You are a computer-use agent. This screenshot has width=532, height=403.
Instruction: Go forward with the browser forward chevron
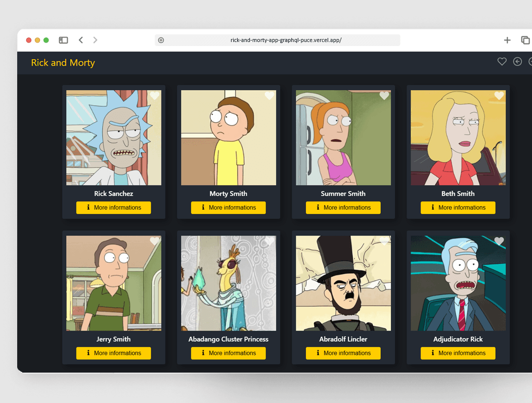coord(95,40)
